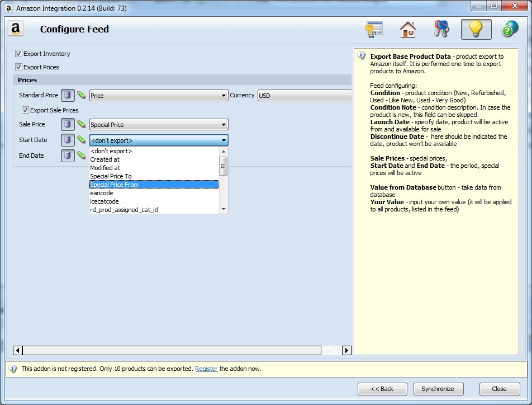Choose Special Price To option
Viewport: 532px width, 405px height.
coord(154,176)
